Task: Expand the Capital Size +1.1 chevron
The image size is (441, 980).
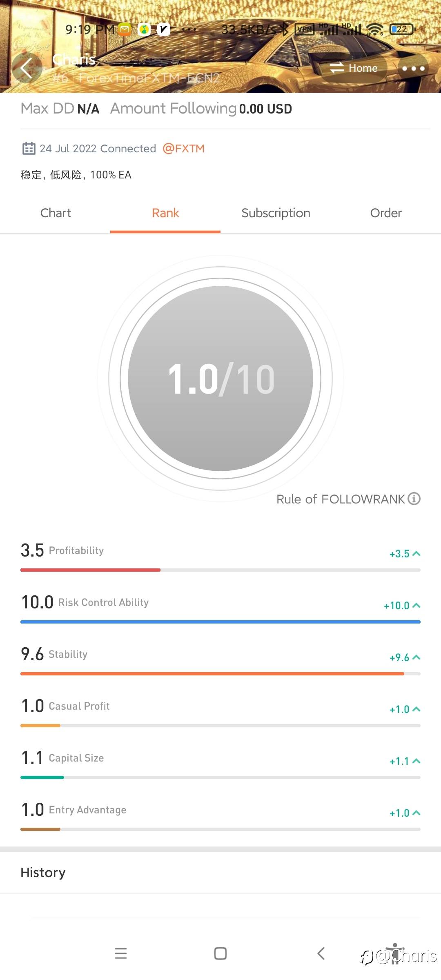Action: [416, 761]
